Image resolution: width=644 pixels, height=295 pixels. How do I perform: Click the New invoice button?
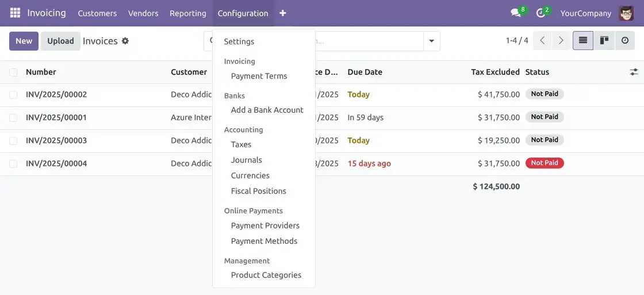click(24, 41)
